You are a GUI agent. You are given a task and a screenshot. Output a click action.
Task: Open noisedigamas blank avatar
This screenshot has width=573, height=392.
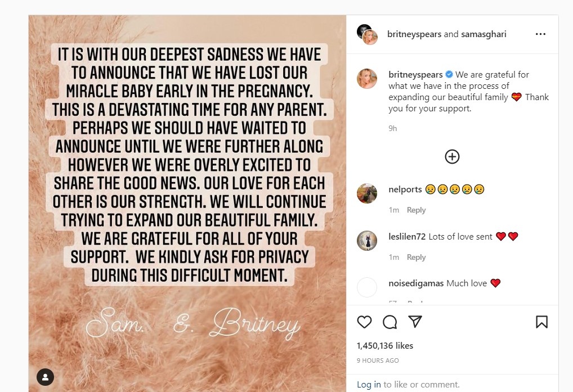(x=367, y=287)
